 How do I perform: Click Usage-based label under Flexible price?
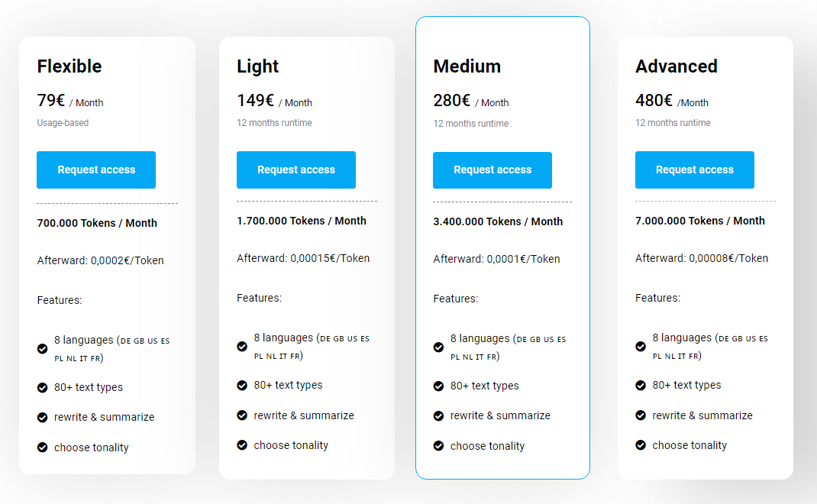(63, 123)
